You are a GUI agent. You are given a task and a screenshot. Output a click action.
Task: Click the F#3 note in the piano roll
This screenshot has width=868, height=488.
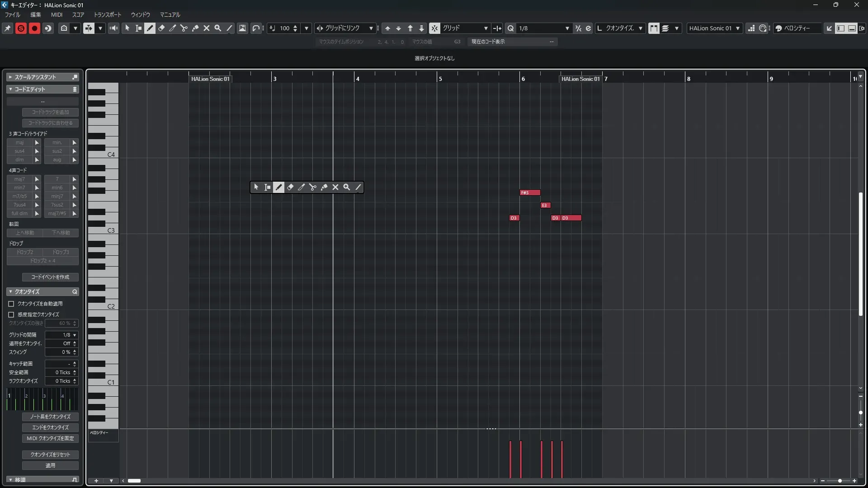(x=530, y=193)
